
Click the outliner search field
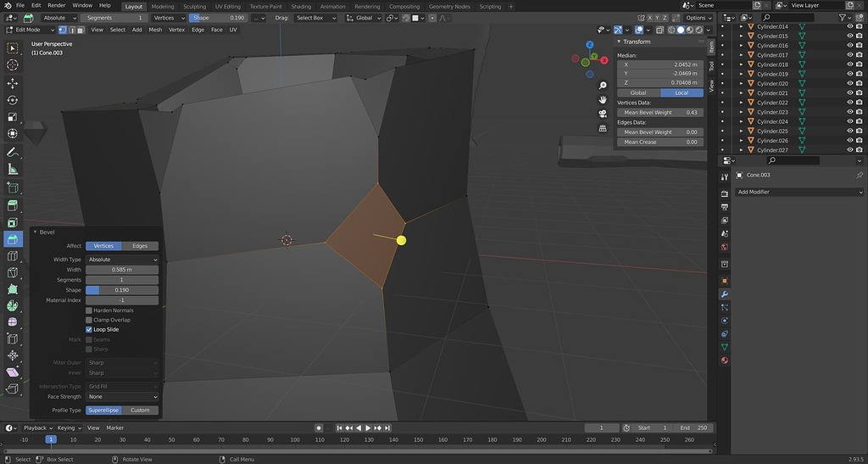click(x=787, y=19)
